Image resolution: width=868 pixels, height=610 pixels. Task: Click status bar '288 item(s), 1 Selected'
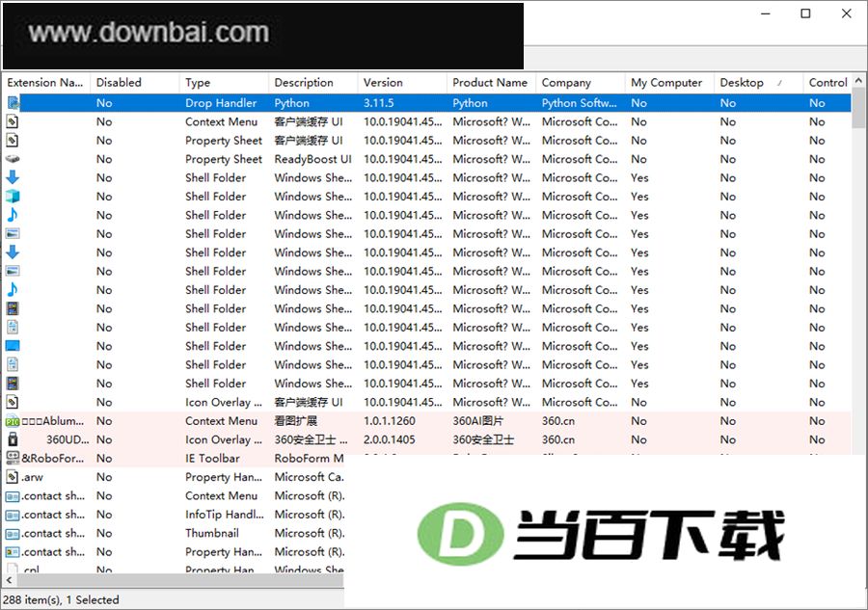(x=61, y=599)
